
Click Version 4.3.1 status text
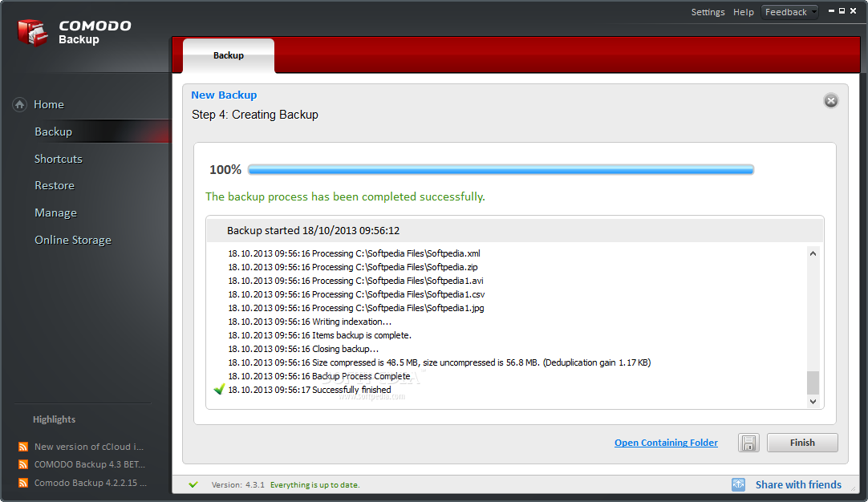tap(238, 485)
